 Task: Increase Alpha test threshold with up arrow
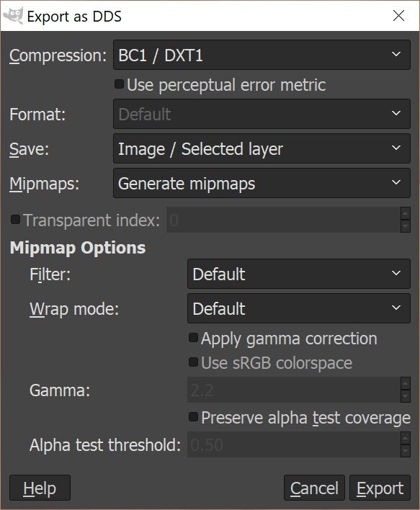coord(406,439)
